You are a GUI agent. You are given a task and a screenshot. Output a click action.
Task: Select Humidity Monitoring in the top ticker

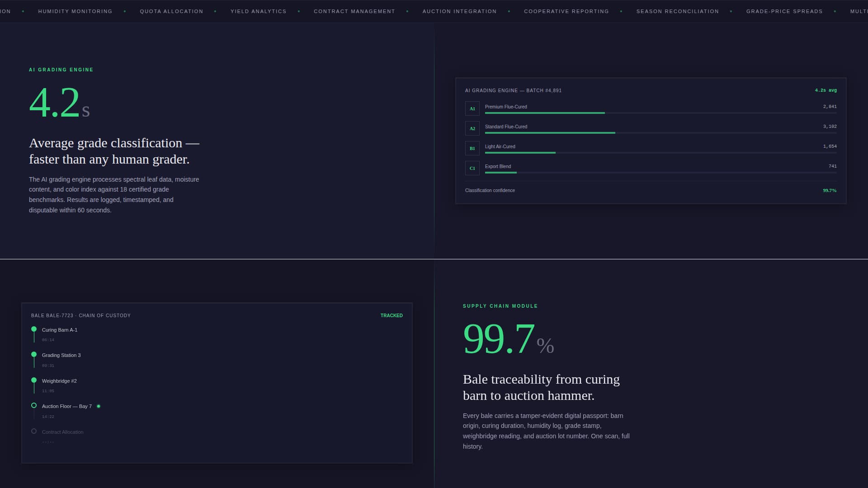coord(75,11)
